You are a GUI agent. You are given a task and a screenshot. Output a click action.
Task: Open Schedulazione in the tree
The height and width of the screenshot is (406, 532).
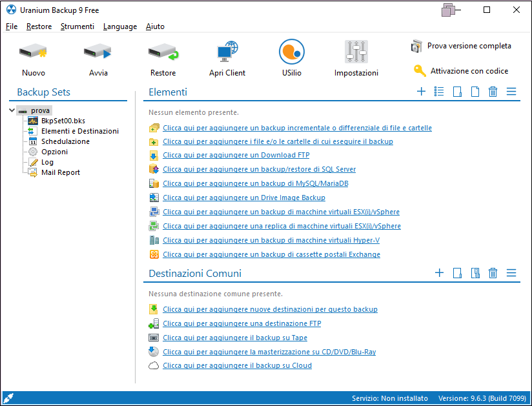(x=65, y=141)
